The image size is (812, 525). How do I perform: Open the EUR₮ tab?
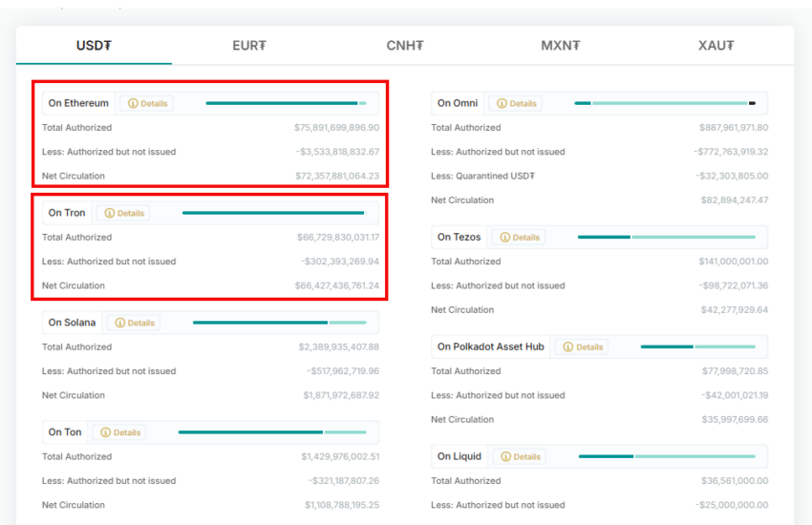pyautogui.click(x=249, y=46)
